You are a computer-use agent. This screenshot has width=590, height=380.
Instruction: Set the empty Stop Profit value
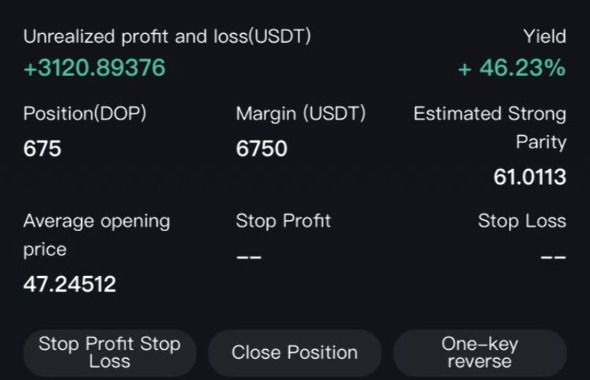pyautogui.click(x=249, y=257)
